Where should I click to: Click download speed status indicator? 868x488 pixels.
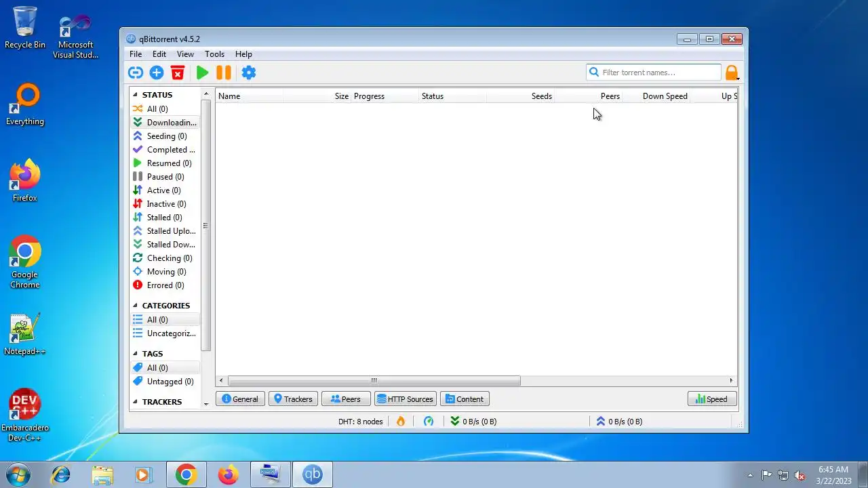point(473,422)
